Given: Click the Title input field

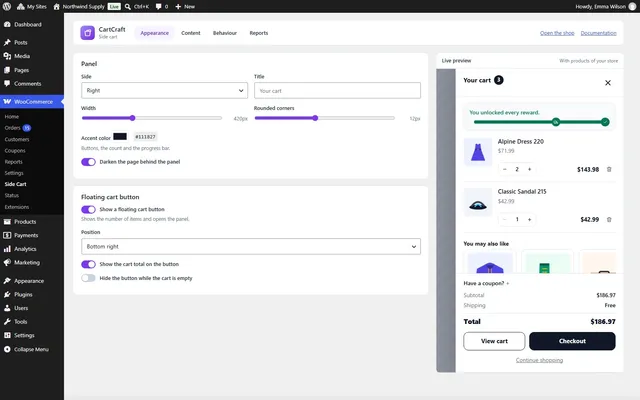Looking at the screenshot, I should (x=337, y=91).
